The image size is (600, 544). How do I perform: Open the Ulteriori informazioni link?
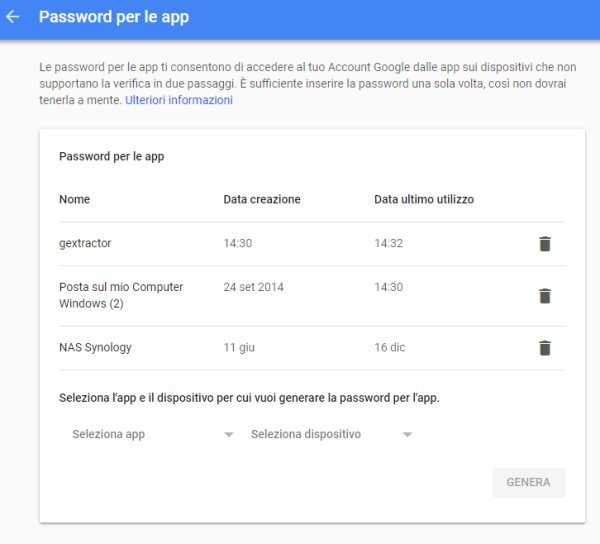point(179,101)
